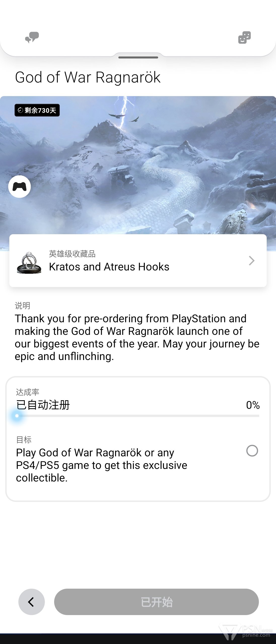Tap the glowing progress bar start dot

coord(17,416)
